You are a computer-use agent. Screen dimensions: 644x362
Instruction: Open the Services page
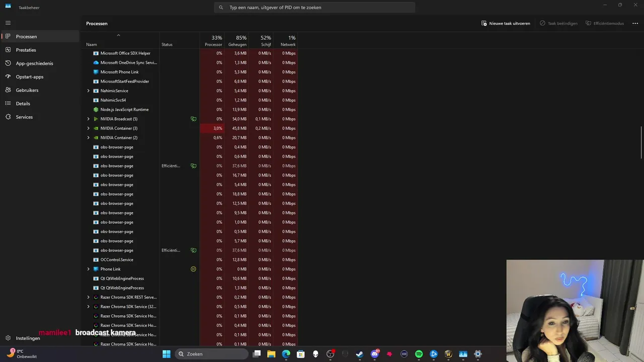pos(40,117)
